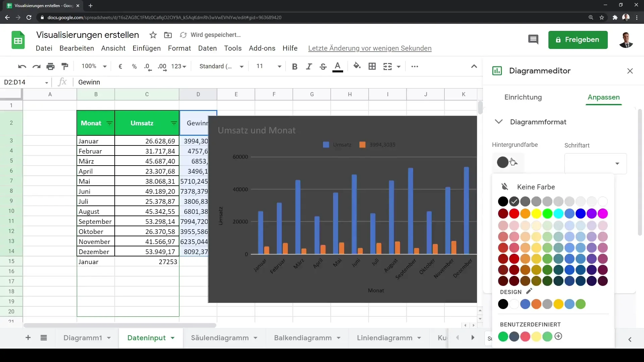Open the Format menu
The image size is (644, 362).
179,48
